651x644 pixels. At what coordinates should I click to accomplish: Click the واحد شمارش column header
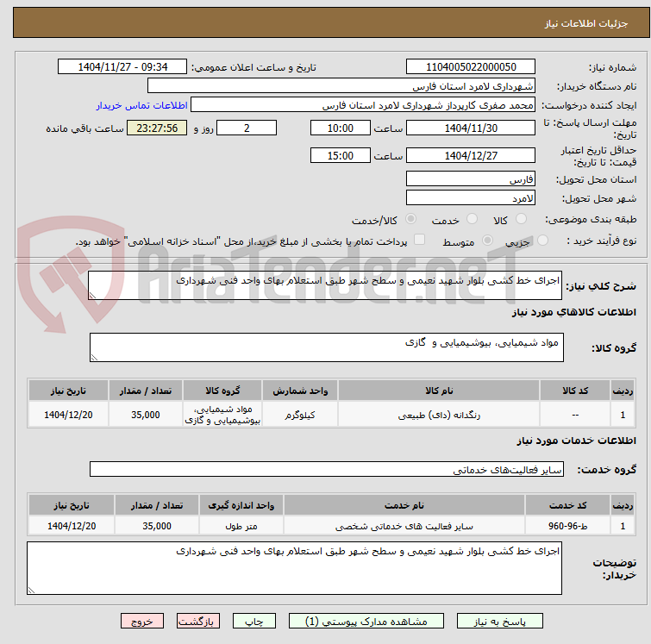tap(300, 391)
